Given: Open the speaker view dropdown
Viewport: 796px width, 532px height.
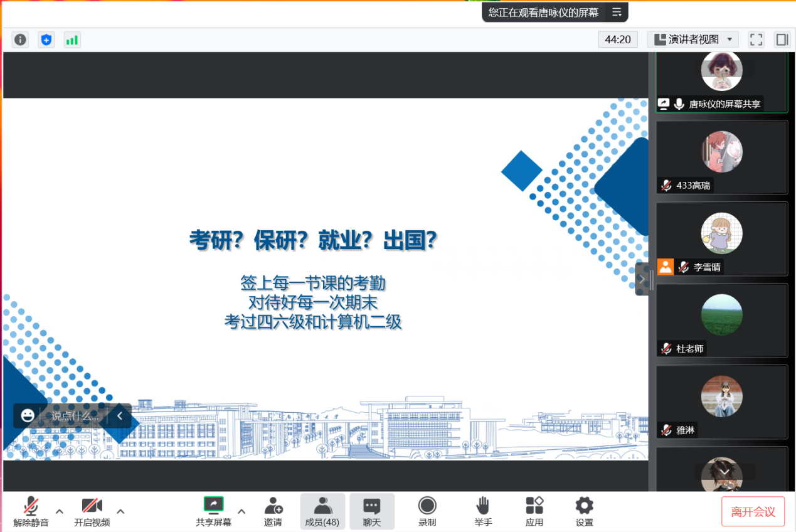Looking at the screenshot, I should coord(693,40).
